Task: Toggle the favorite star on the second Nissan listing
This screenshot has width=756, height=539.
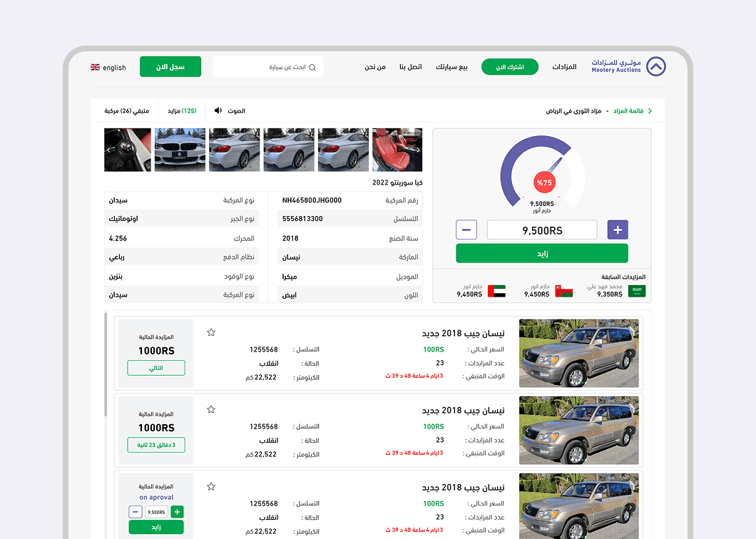Action: pos(211,409)
